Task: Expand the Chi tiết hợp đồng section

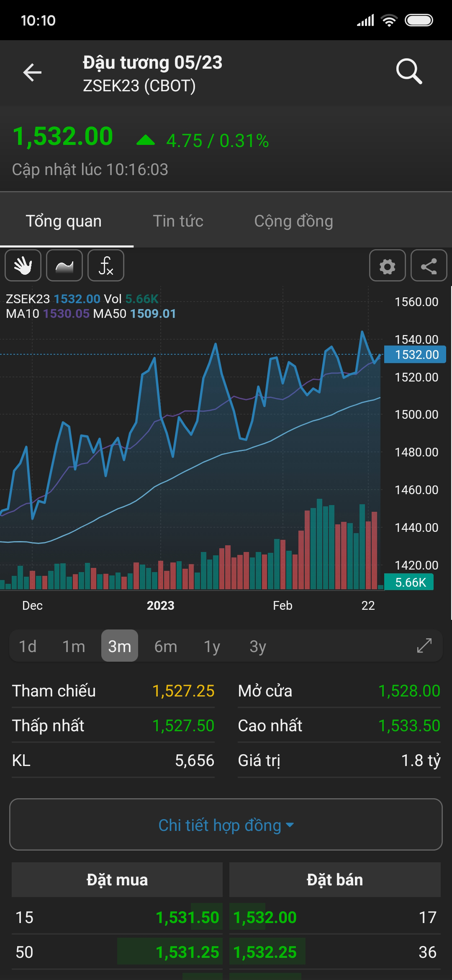Action: tap(226, 825)
